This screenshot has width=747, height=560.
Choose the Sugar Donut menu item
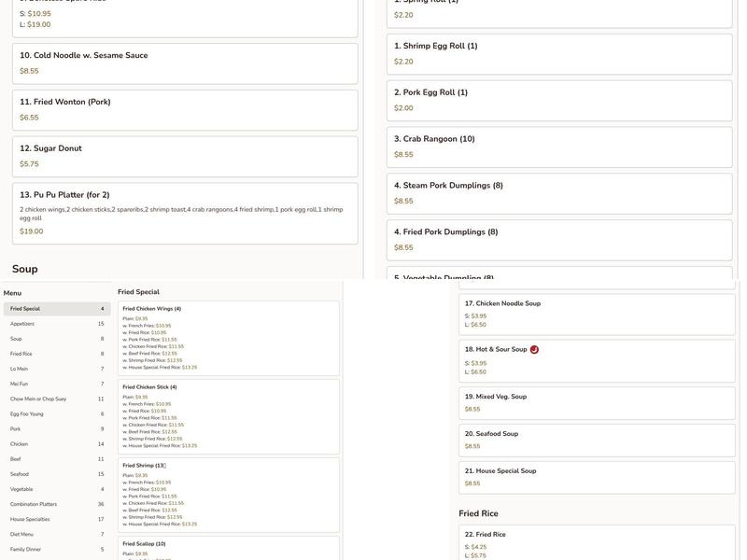coord(184,156)
